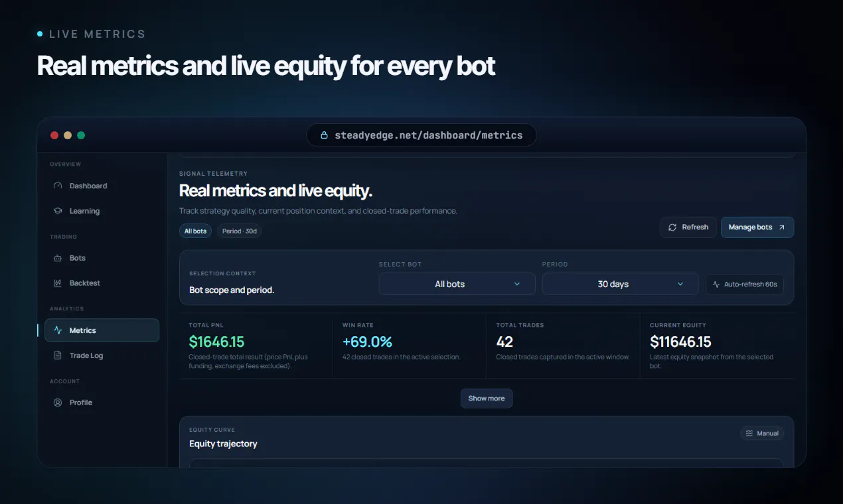843x504 pixels.
Task: Open the Dashboard page
Action: (102, 186)
